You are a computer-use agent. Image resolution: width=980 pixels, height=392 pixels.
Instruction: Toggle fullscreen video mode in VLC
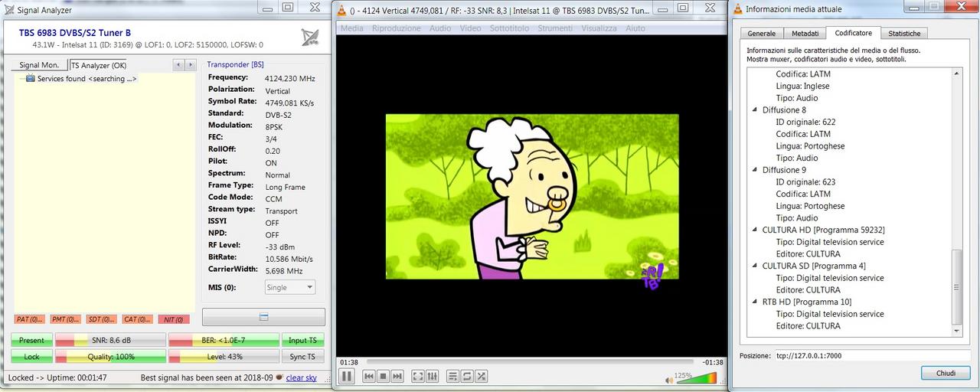418,376
